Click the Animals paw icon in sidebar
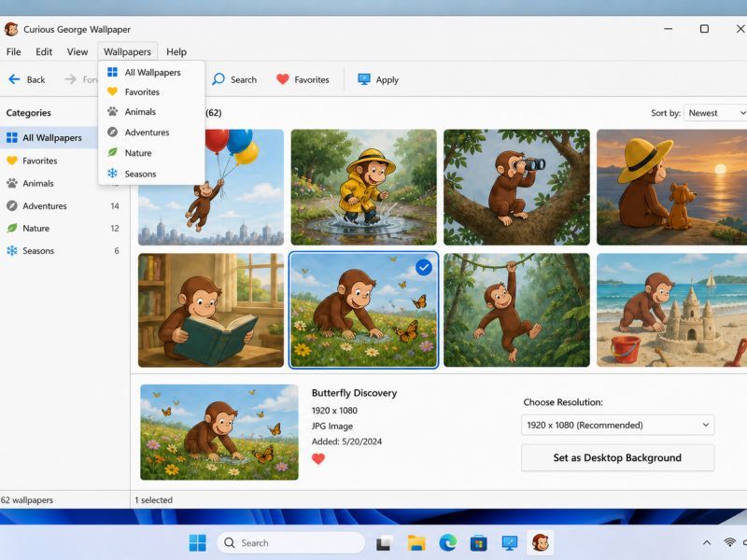 click(12, 183)
